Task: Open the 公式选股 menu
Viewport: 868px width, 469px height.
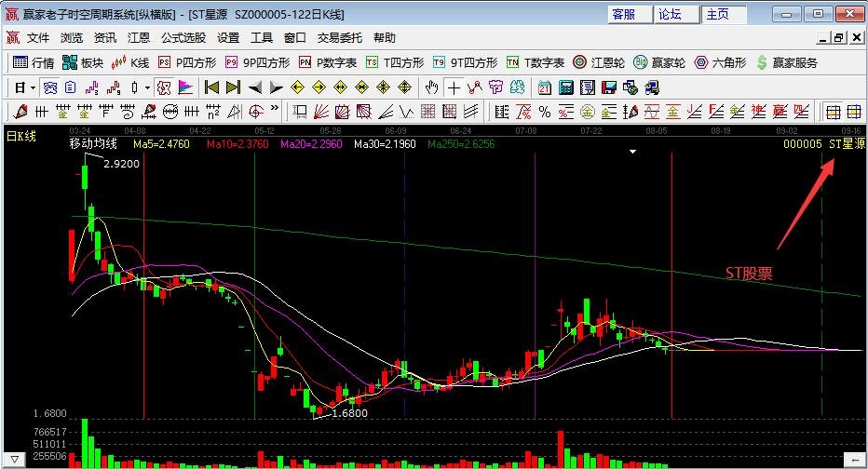Action: pyautogui.click(x=183, y=37)
